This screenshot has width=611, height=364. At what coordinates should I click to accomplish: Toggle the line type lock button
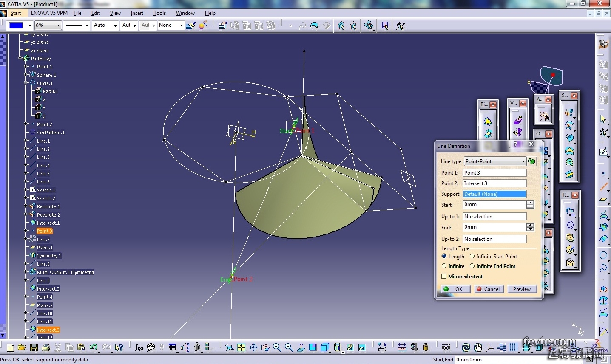531,161
